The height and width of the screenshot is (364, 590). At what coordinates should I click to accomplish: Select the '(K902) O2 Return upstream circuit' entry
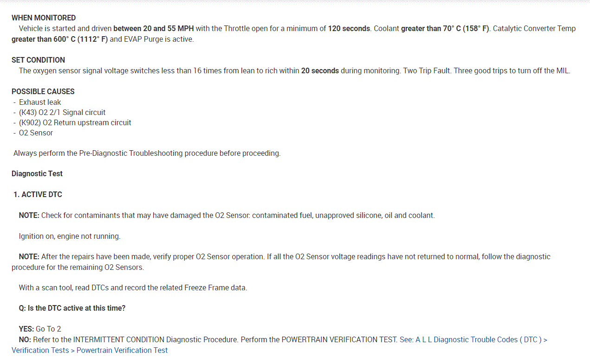click(x=75, y=123)
